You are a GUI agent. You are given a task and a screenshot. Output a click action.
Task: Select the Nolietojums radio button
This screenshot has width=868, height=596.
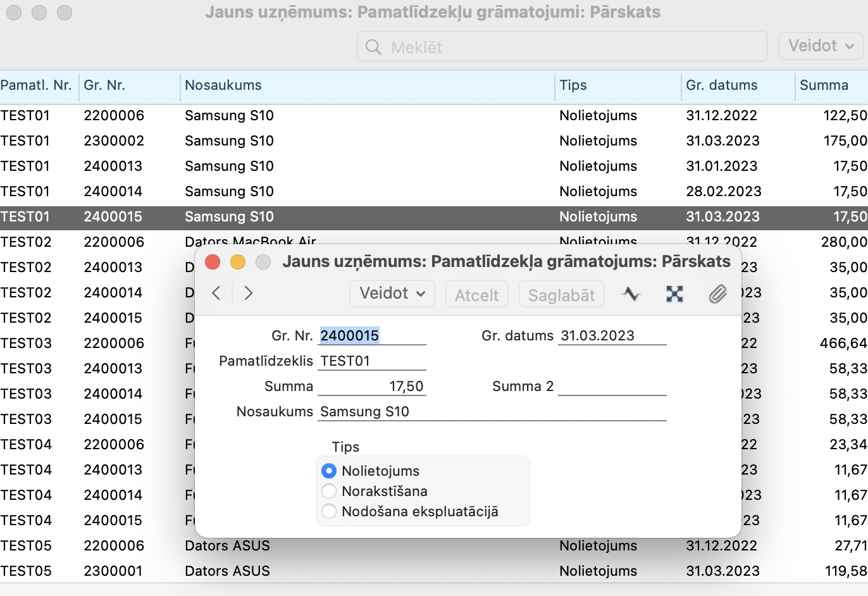pos(329,471)
